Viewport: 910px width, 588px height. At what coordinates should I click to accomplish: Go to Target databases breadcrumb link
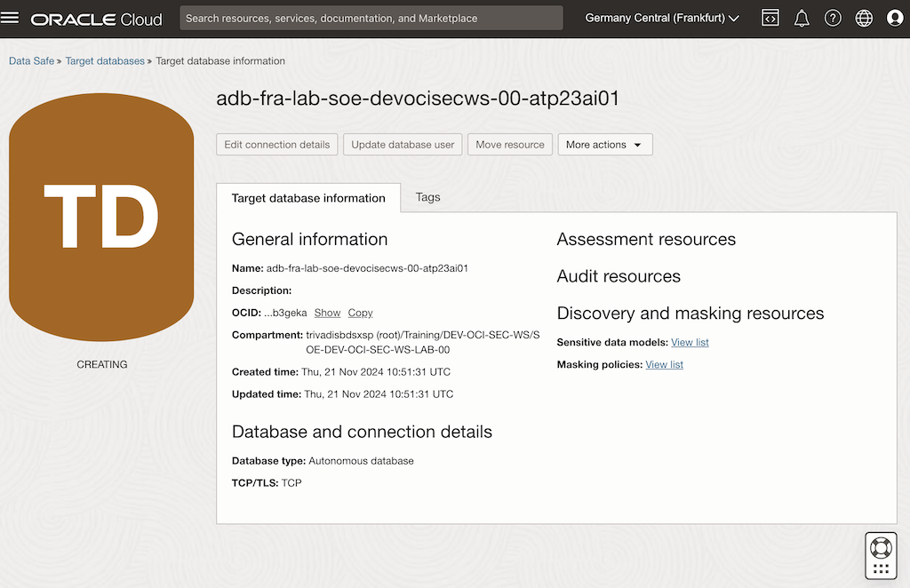click(105, 61)
